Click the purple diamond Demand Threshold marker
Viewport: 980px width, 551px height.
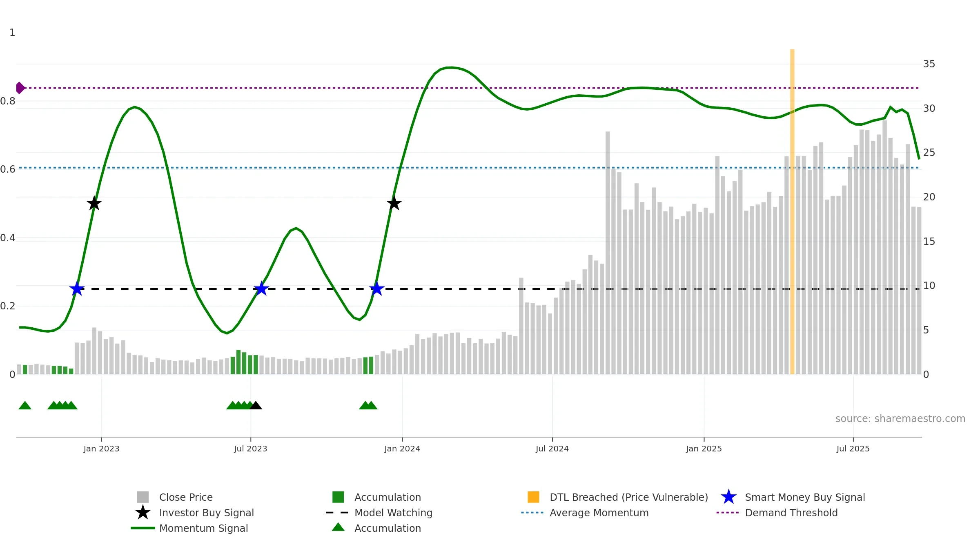(x=20, y=88)
